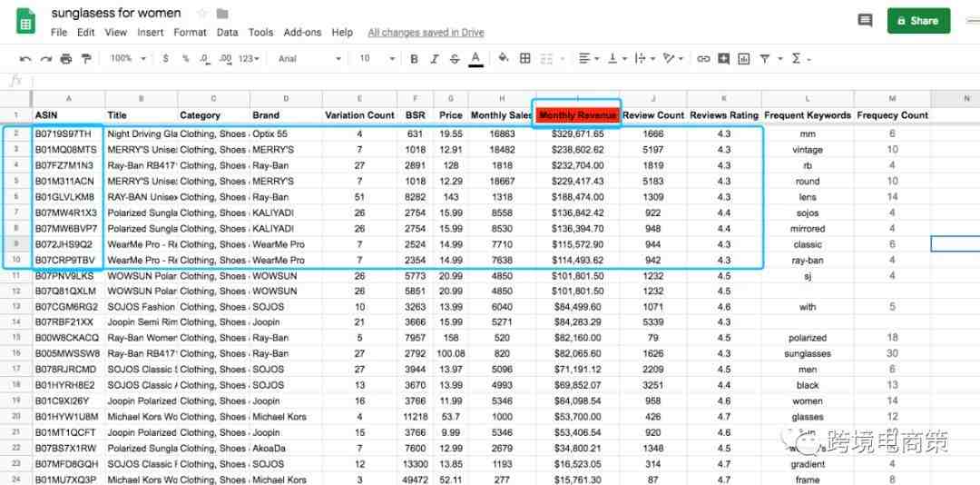Open the zoom level dropdown
The width and height of the screenshot is (980, 485).
coord(128,58)
